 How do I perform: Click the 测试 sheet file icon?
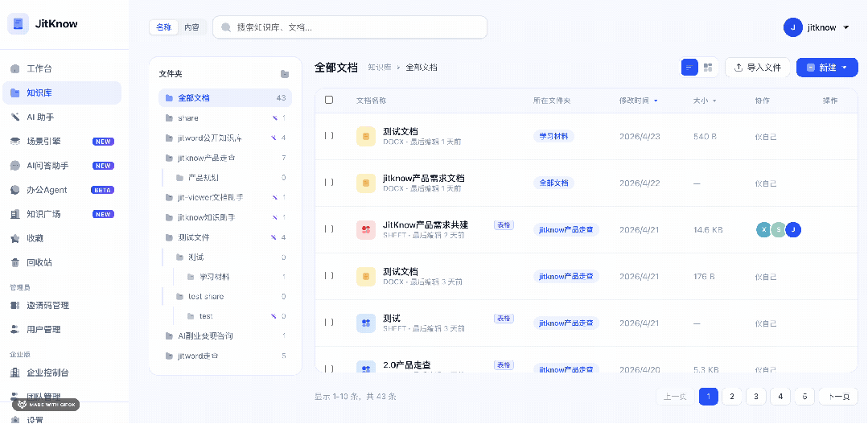point(366,323)
